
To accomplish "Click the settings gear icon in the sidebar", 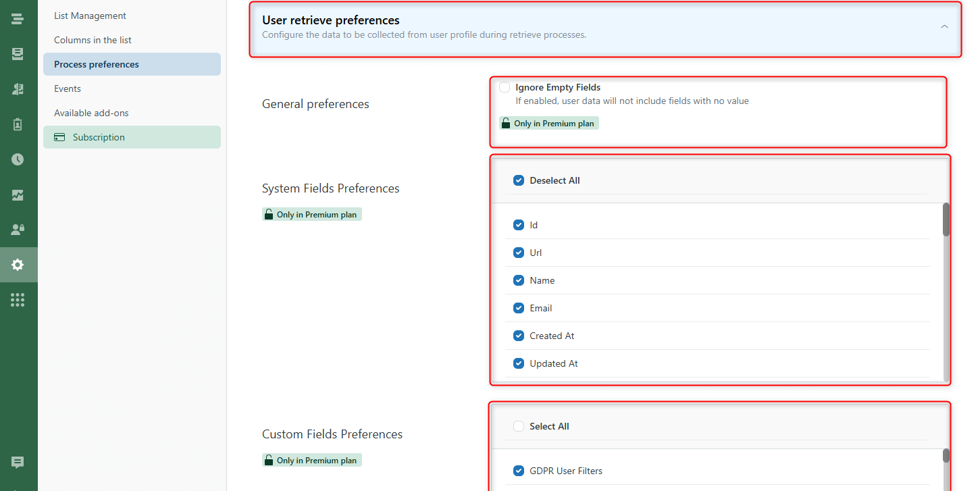I will 18,265.
